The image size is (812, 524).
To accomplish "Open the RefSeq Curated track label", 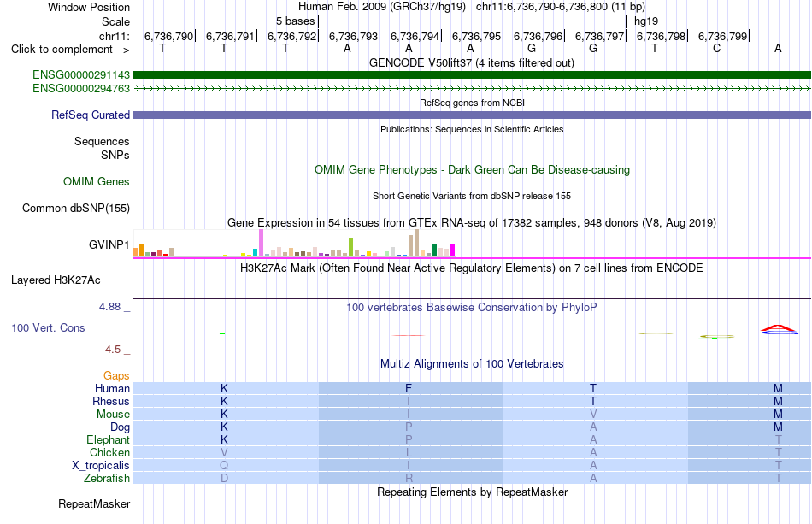I will pos(91,115).
